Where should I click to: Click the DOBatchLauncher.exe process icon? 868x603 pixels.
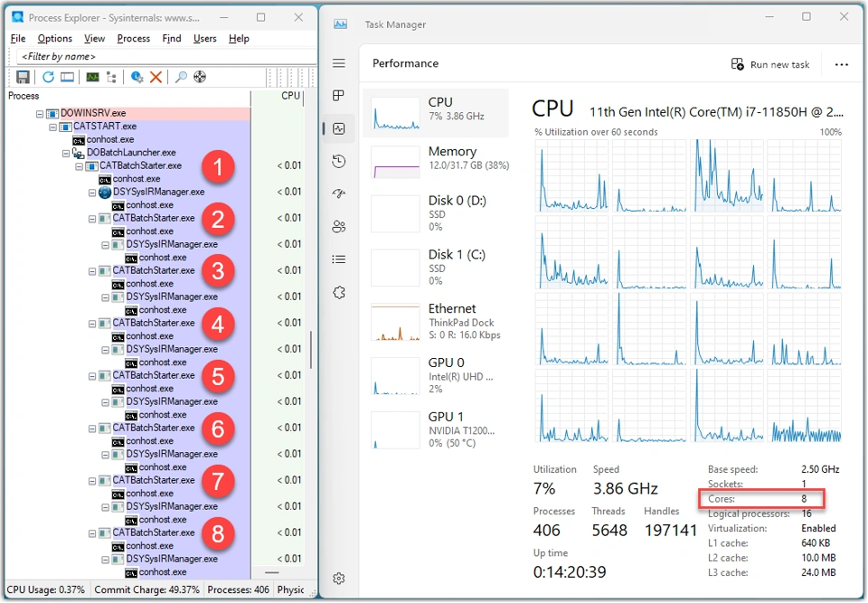[x=78, y=153]
